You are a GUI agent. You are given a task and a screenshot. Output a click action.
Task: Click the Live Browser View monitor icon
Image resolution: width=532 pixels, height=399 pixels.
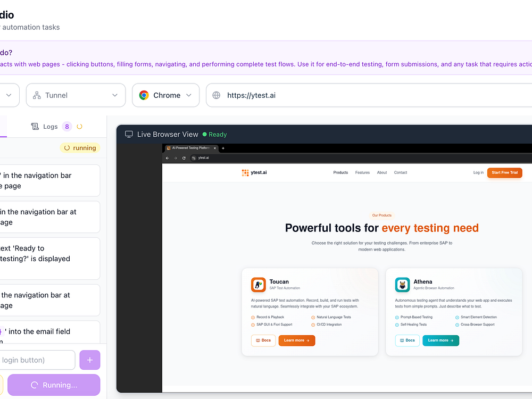click(129, 135)
